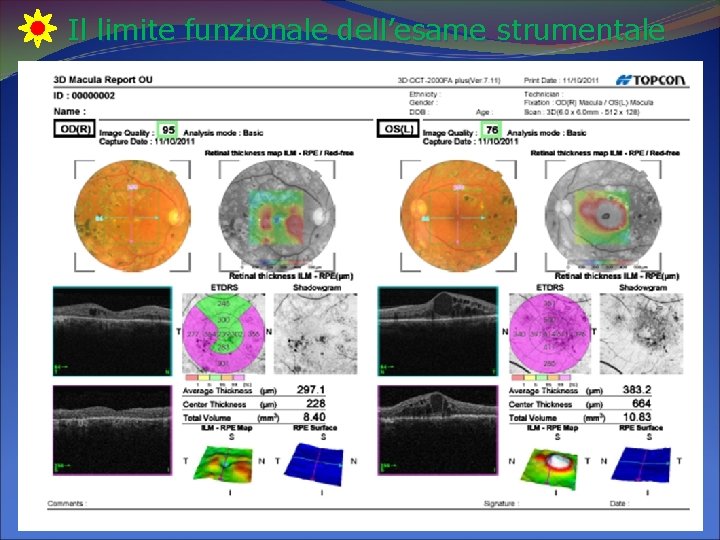Click OD 'Retinal thickness ILM - RPE(µm)' heading
Viewport: 720px width, 540px height.
click(291, 276)
